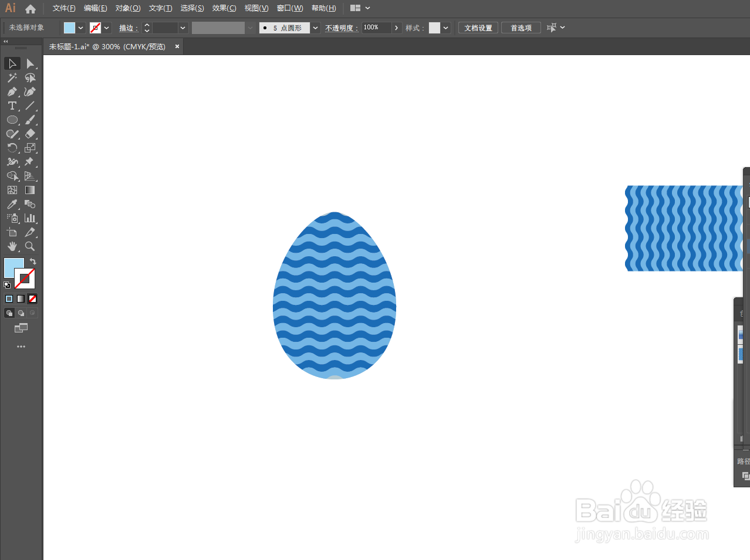Click the 文档设置 button
Image resolution: width=750 pixels, height=560 pixels.
(478, 28)
